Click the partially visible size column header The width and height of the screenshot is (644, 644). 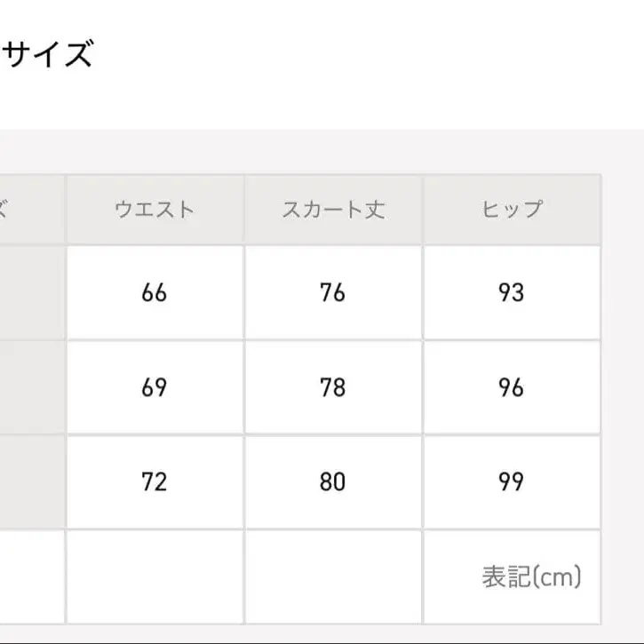31,210
